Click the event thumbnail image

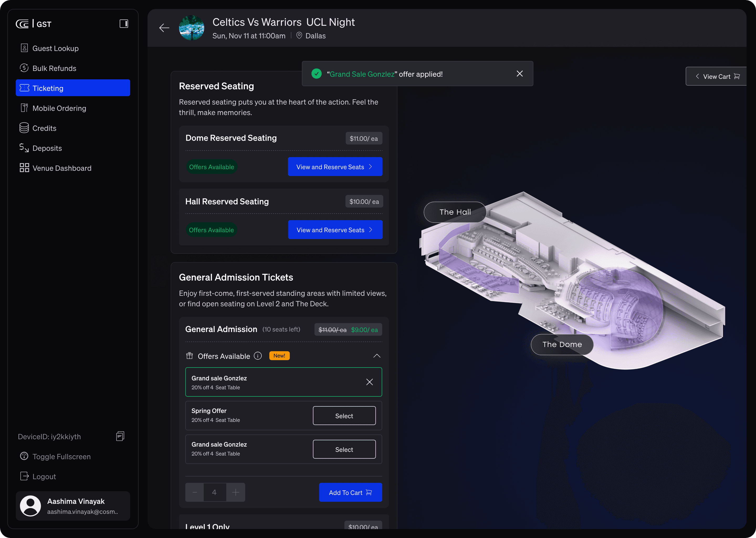click(x=192, y=28)
